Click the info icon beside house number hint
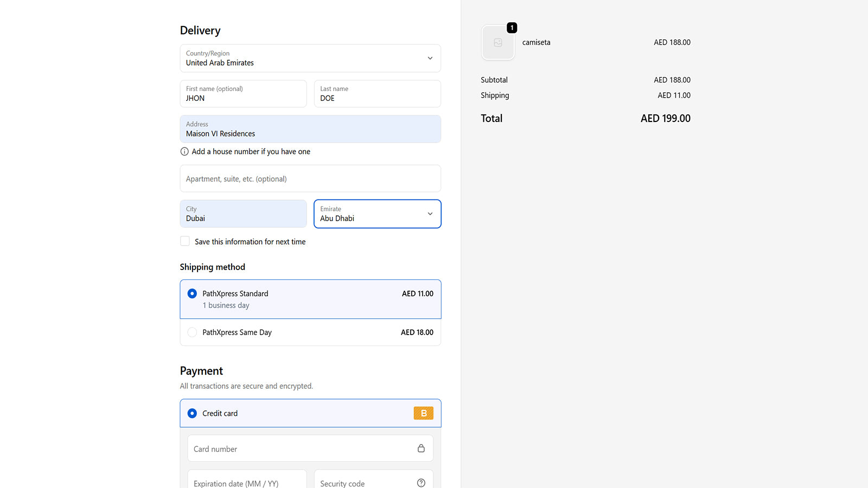Viewport: 868px width, 488px height. [x=184, y=152]
